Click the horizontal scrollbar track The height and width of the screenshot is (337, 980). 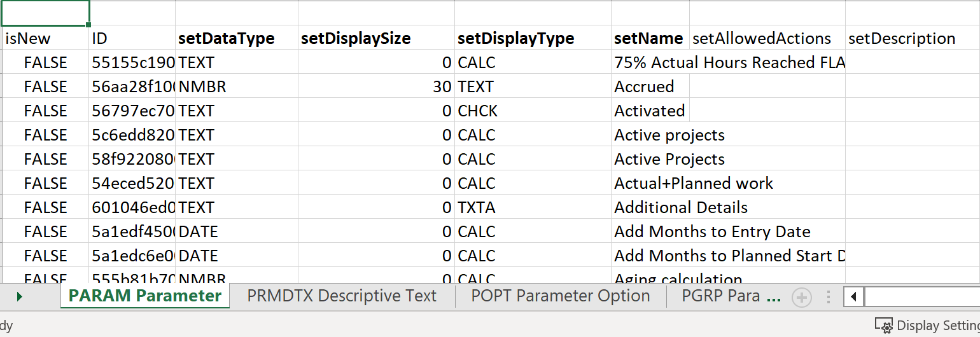pyautogui.click(x=921, y=297)
